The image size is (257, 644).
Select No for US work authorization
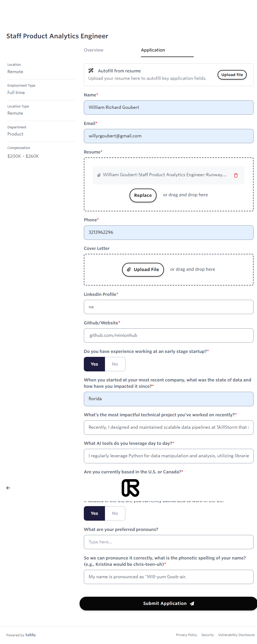tap(115, 513)
